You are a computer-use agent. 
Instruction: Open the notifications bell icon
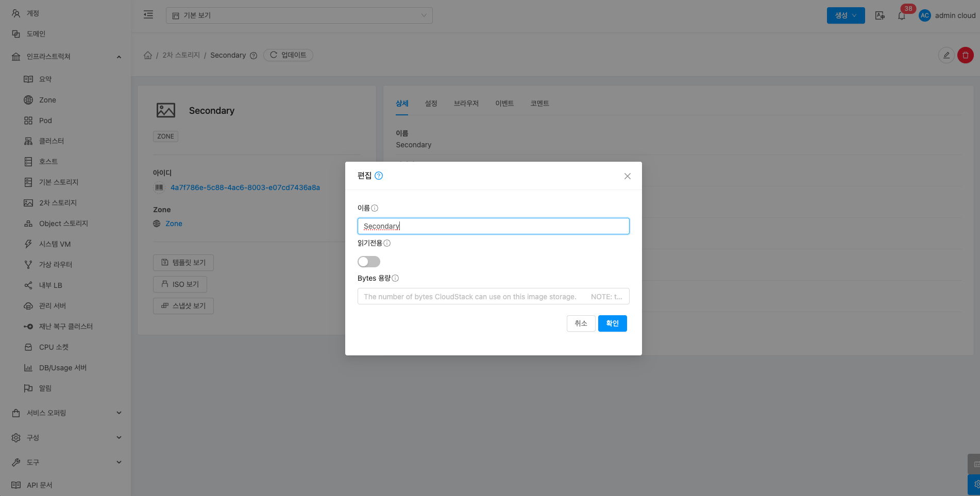coord(901,15)
